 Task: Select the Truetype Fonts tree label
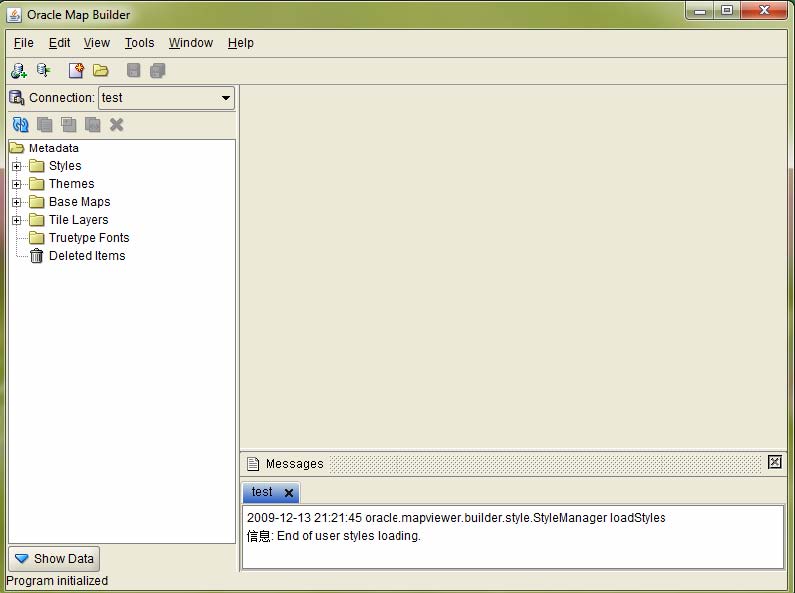coord(89,238)
